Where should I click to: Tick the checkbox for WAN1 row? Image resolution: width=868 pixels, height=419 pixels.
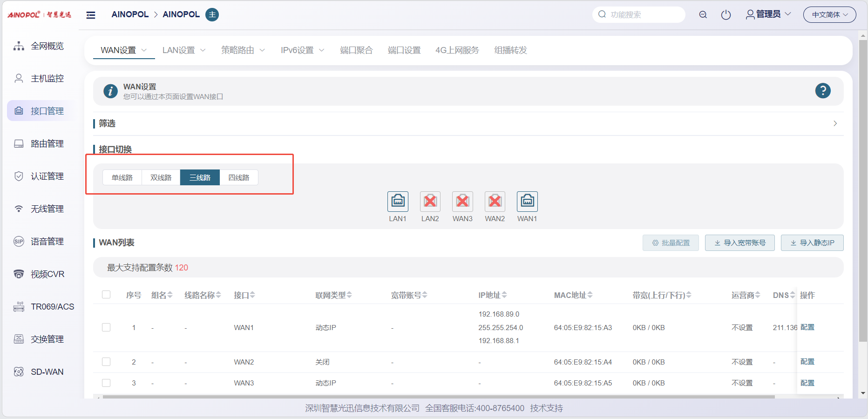pos(106,327)
